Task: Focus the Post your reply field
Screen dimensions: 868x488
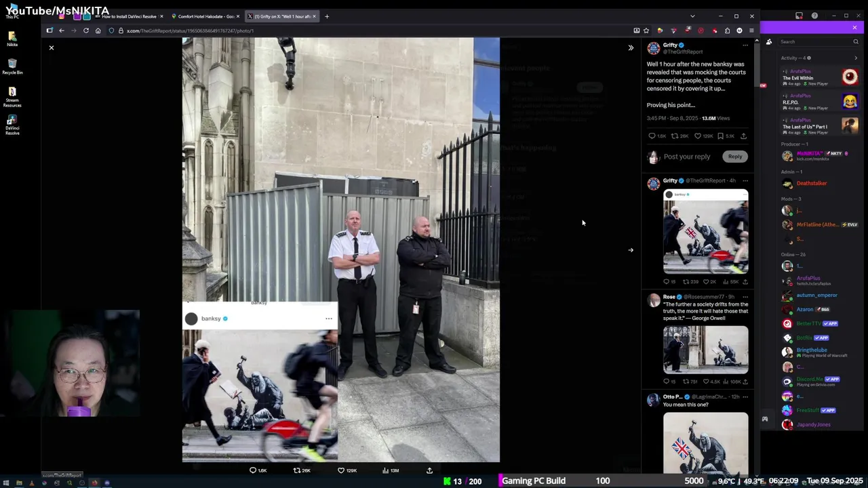Action: (x=687, y=157)
